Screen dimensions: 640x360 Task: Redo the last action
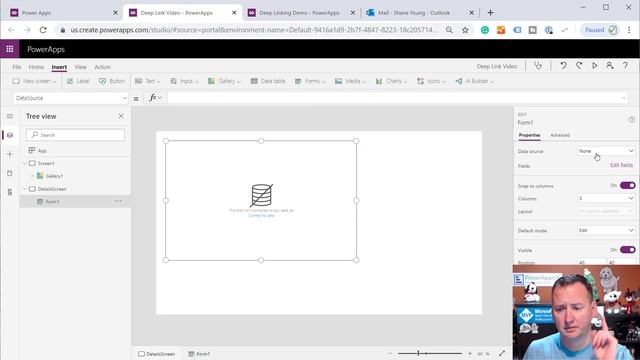pos(579,66)
